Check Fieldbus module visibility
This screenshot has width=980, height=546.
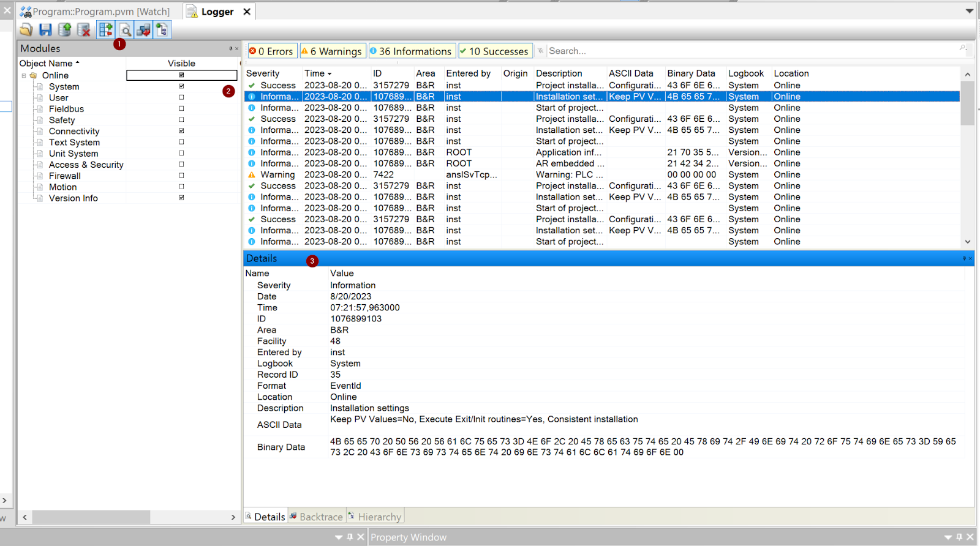pyautogui.click(x=181, y=108)
